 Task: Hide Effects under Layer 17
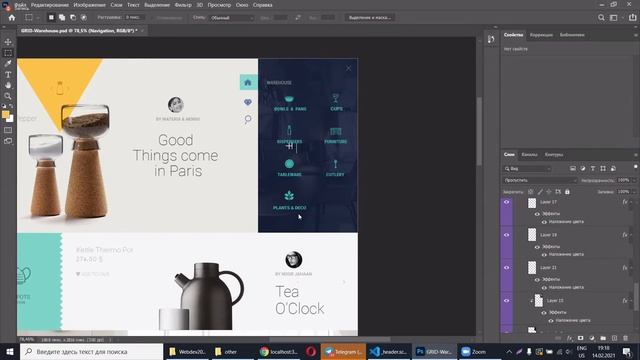[x=537, y=214]
